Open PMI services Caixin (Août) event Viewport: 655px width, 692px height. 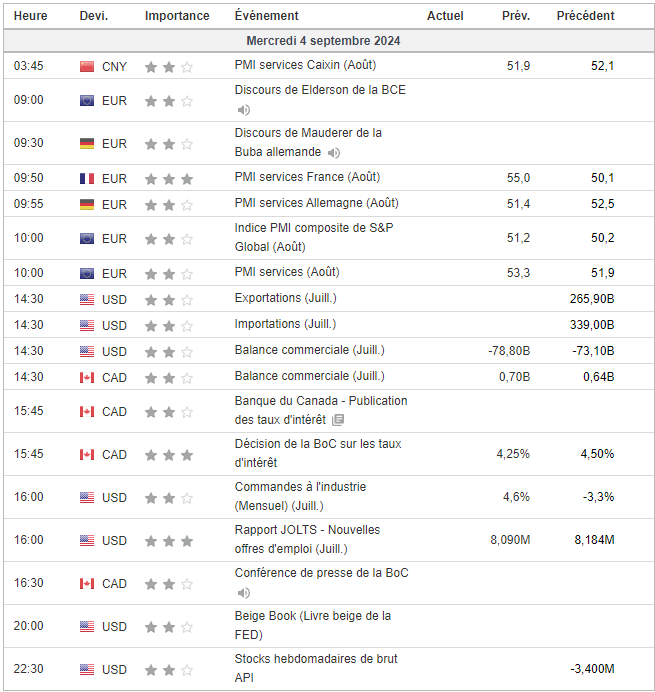(x=305, y=65)
